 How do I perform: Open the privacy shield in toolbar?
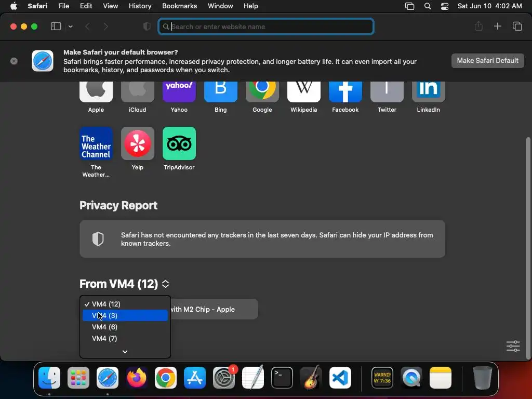(x=147, y=26)
